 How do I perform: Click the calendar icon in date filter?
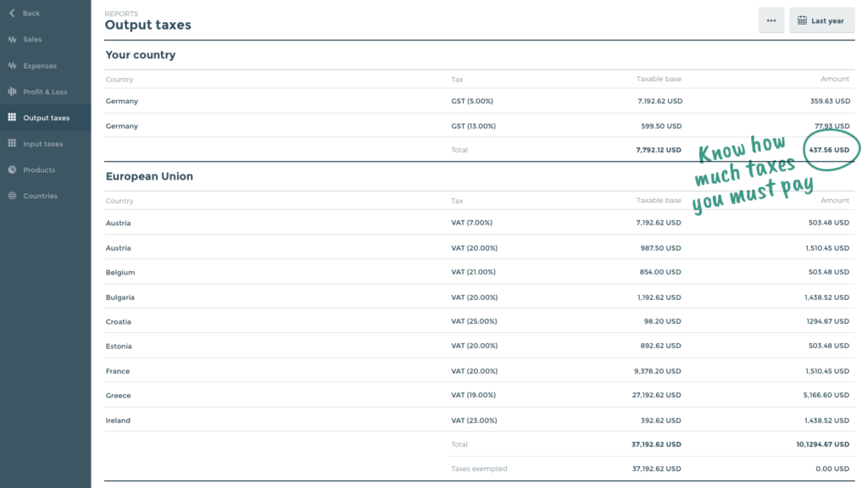pyautogui.click(x=802, y=20)
